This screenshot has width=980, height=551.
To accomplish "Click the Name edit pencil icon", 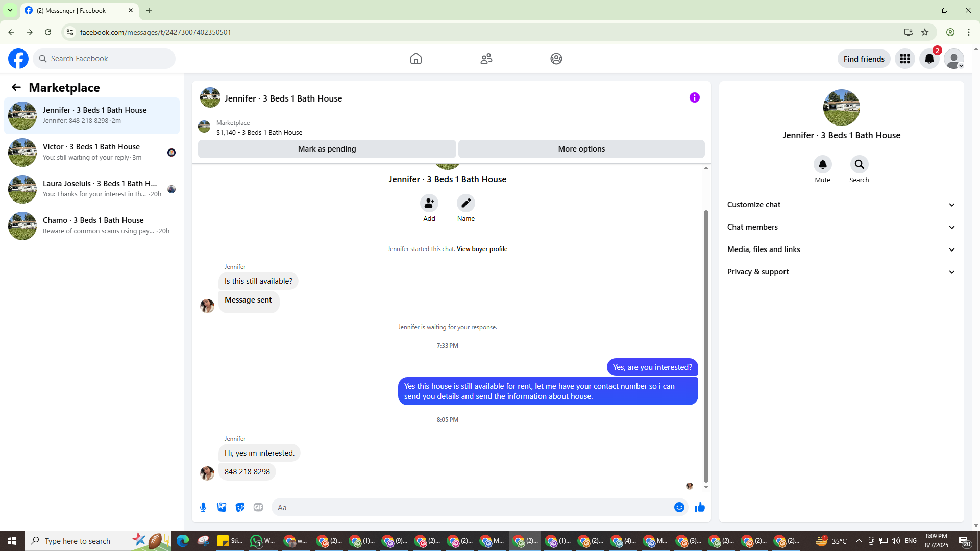I will (466, 203).
